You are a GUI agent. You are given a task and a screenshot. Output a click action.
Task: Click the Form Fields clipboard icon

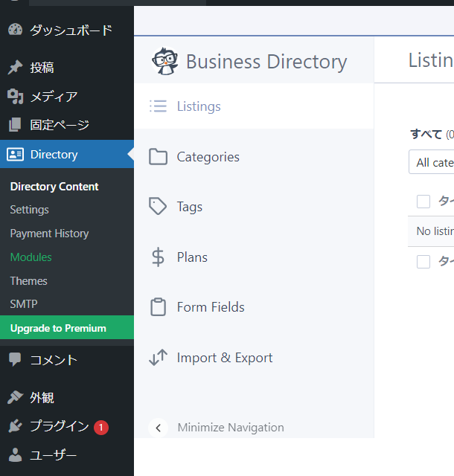[x=158, y=307]
